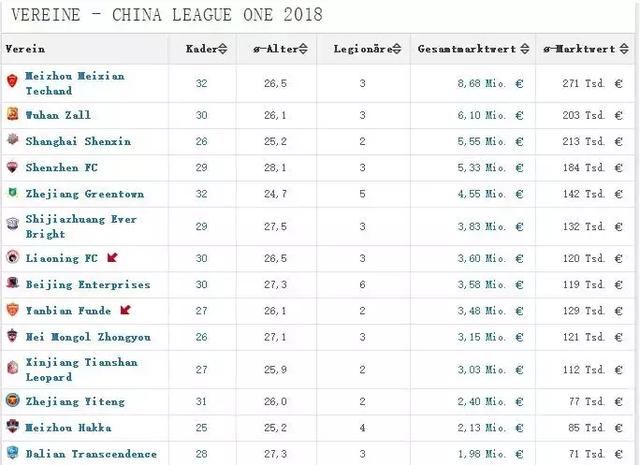Click Shijiazhuang Ever Bright squad size 29

click(202, 227)
